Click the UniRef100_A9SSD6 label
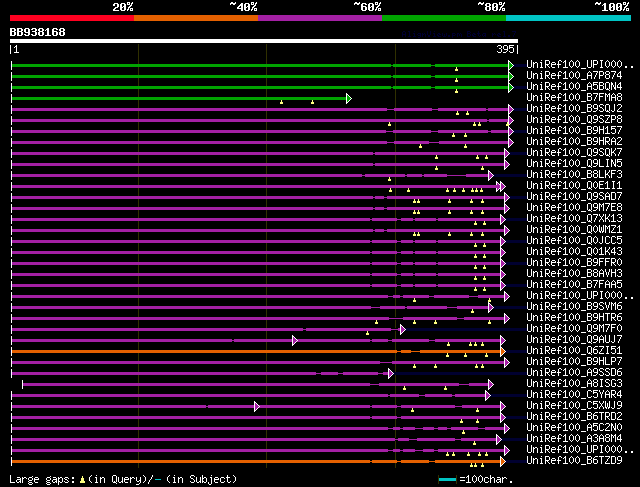 tap(574, 373)
